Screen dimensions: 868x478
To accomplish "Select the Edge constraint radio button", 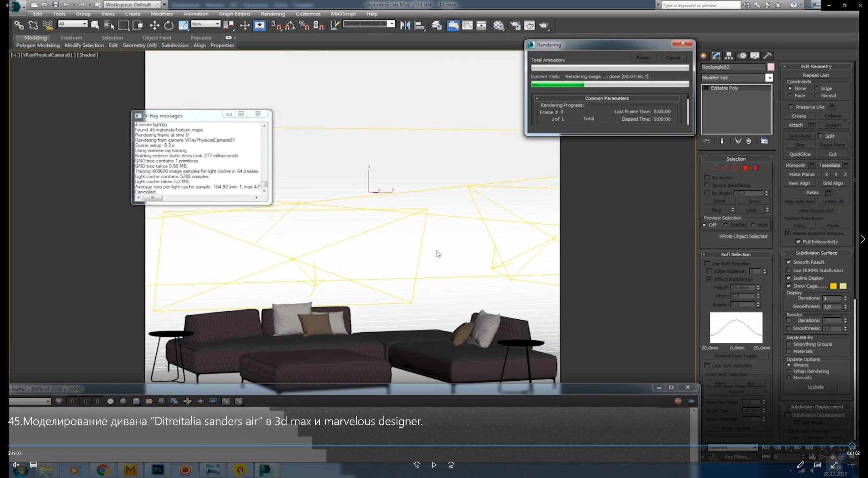I will (817, 88).
